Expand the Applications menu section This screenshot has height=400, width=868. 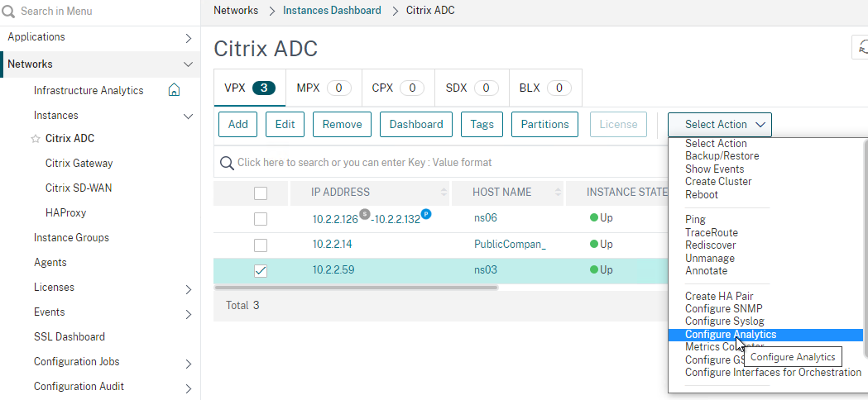pyautogui.click(x=188, y=38)
